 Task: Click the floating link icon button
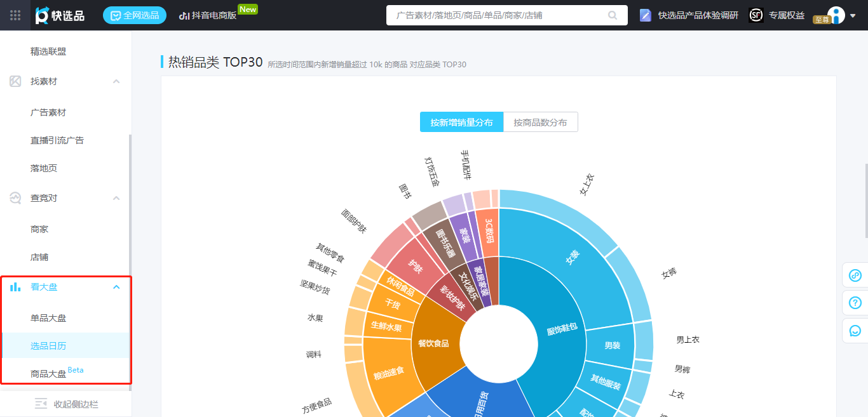tap(855, 275)
